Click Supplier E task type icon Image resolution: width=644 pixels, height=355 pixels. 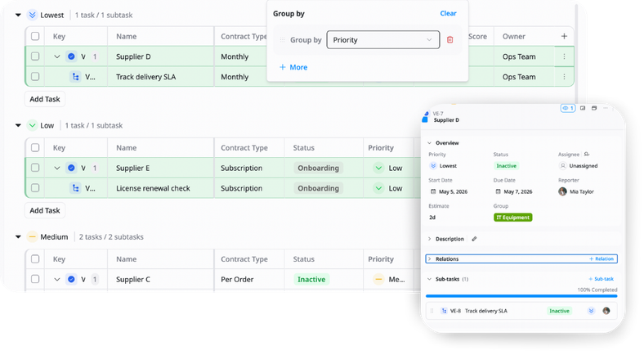[71, 168]
